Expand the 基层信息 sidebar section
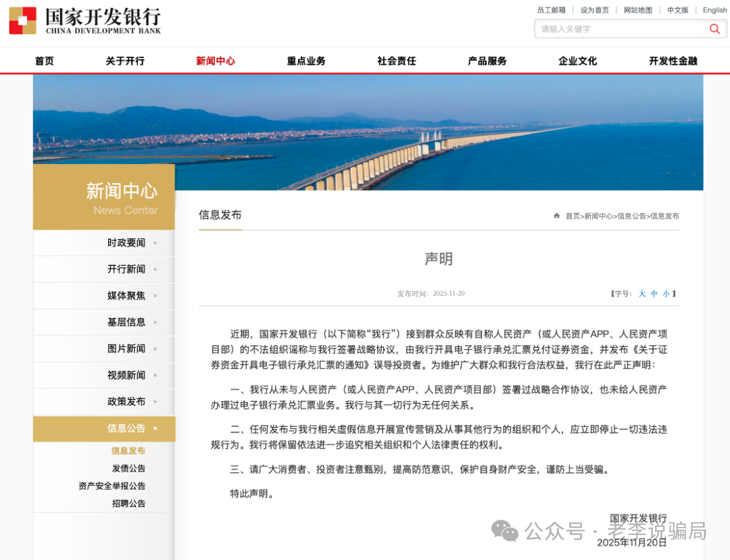 [x=126, y=322]
